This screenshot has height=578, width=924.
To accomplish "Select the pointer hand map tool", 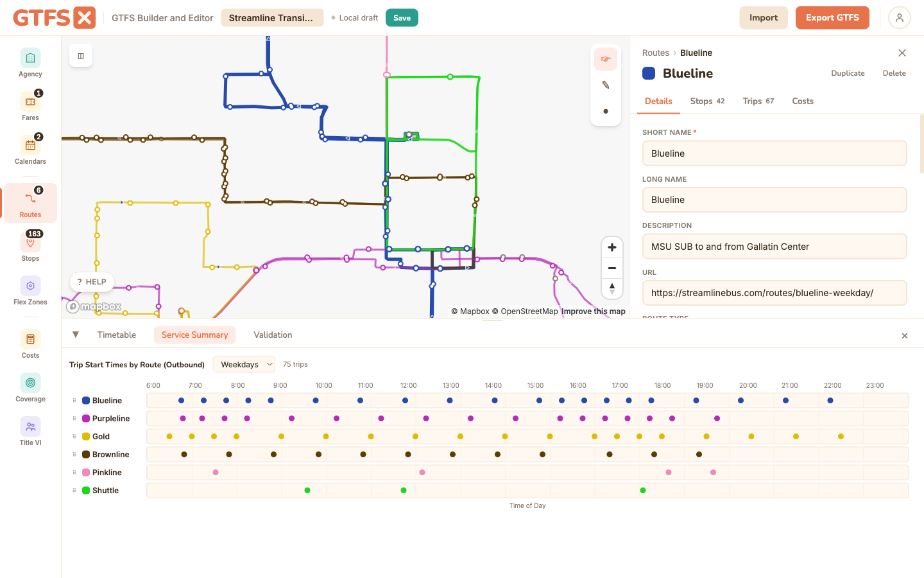I will click(606, 59).
